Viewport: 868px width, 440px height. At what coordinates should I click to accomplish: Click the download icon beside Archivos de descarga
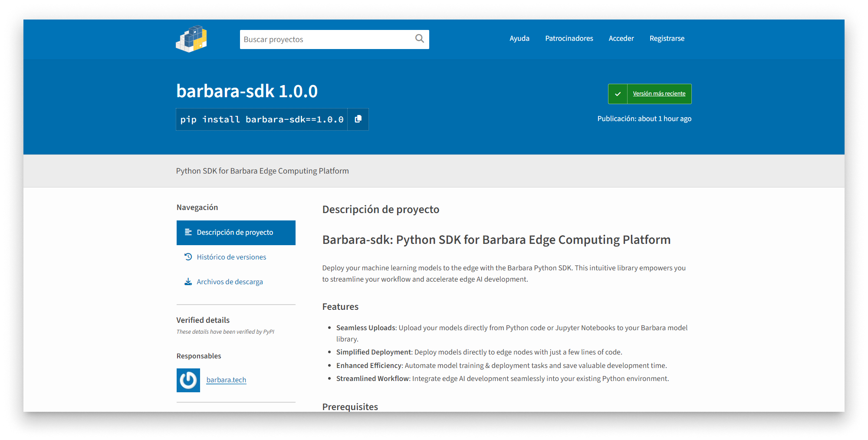pyautogui.click(x=188, y=281)
